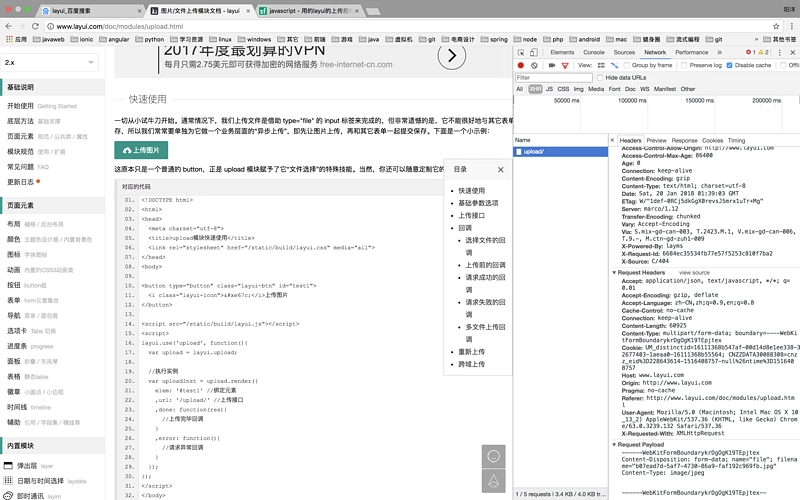This screenshot has width=800, height=500.
Task: Open 日期与时间选择 laydate module
Action: click(x=45, y=481)
